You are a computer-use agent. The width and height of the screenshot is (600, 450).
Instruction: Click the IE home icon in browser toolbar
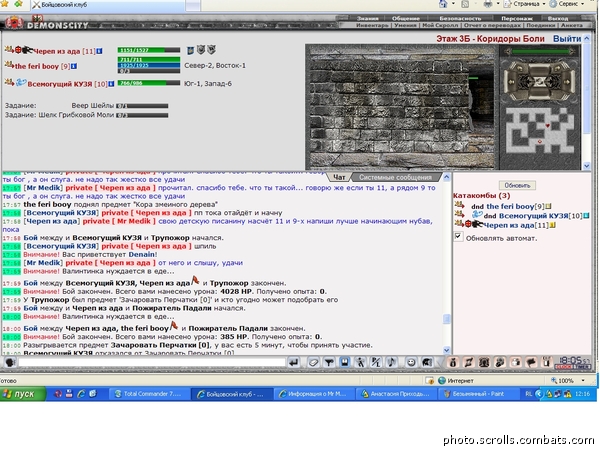(443, 4)
